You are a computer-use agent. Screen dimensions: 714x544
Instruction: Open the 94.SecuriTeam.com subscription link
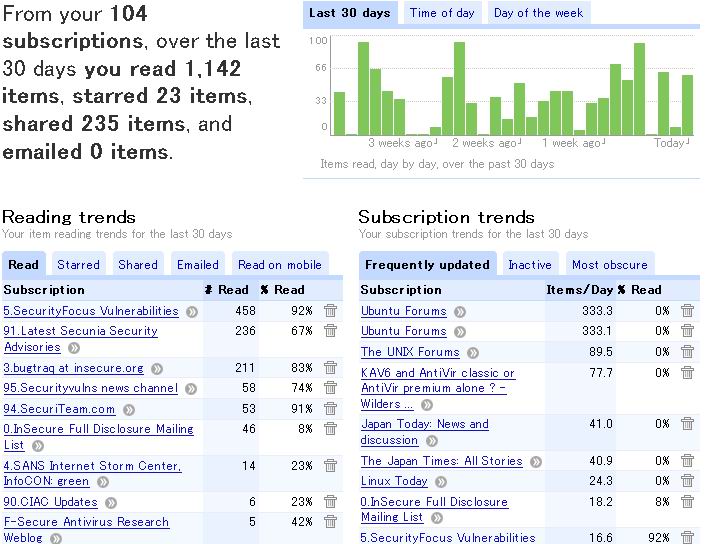point(59,409)
